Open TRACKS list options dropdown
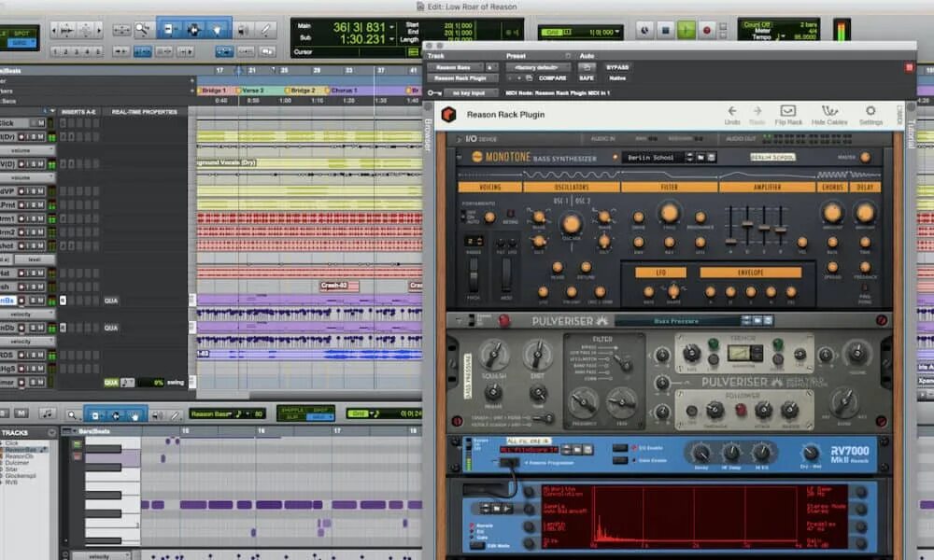The image size is (934, 560). coord(51,433)
